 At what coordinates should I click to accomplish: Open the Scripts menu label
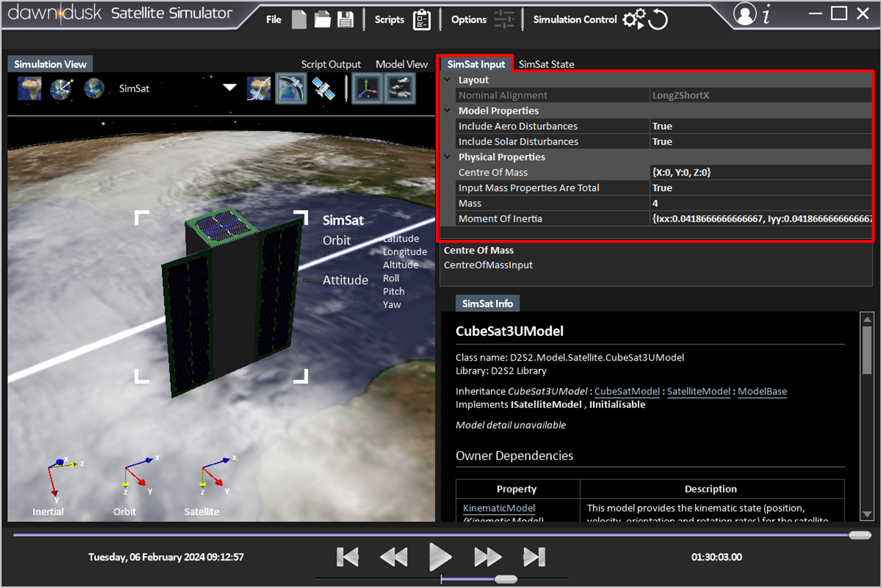pos(389,19)
